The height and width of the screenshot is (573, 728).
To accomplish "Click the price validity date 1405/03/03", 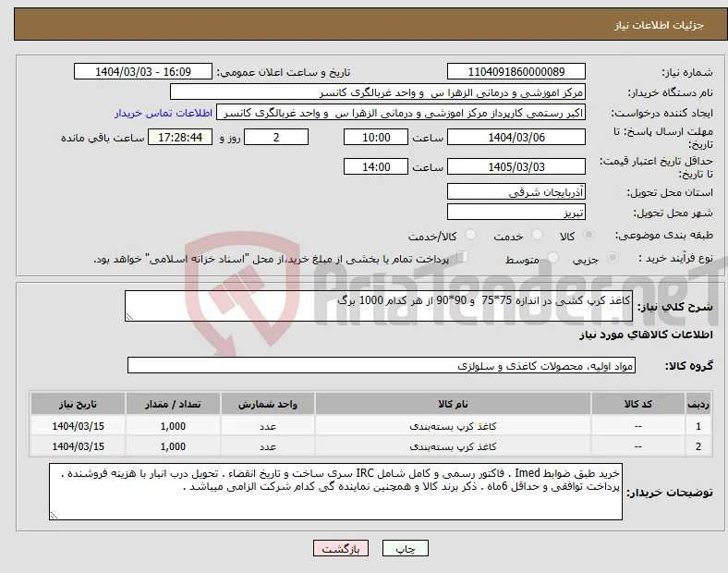I will pos(516,166).
